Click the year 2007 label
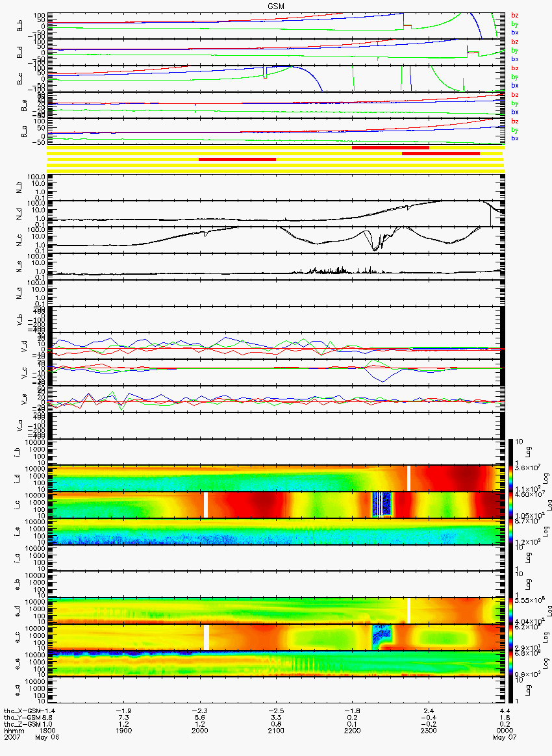Screen dimensions: 552x756 click(x=11, y=737)
